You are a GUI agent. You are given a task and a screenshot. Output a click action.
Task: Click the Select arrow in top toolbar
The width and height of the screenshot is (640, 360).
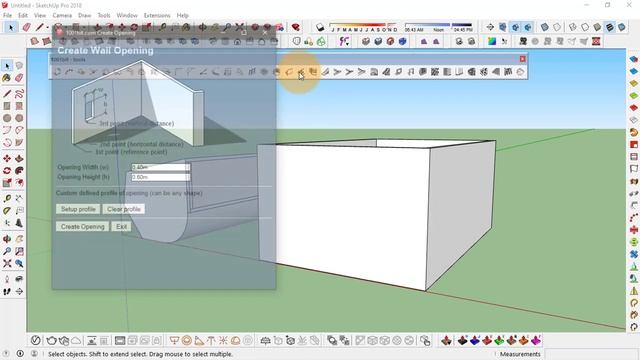[x=11, y=27]
